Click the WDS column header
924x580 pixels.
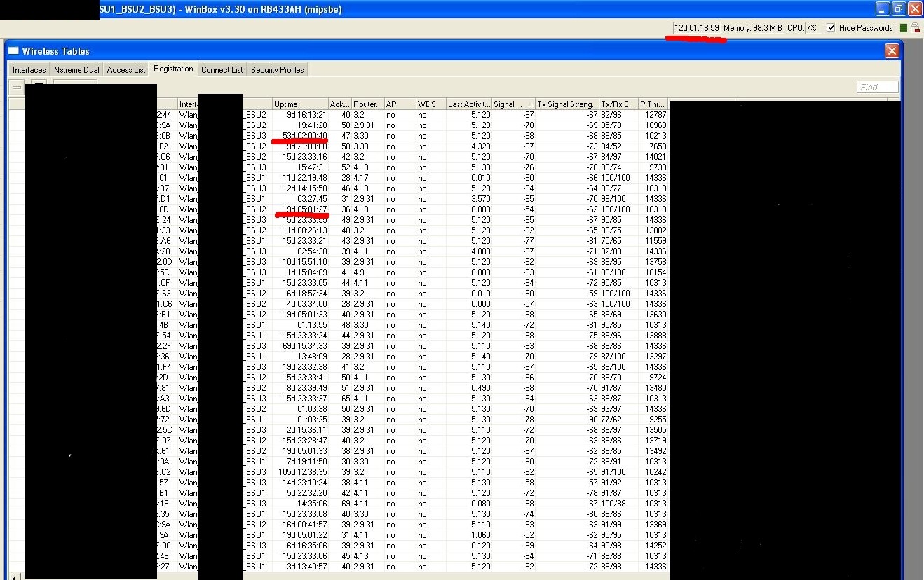pos(430,104)
